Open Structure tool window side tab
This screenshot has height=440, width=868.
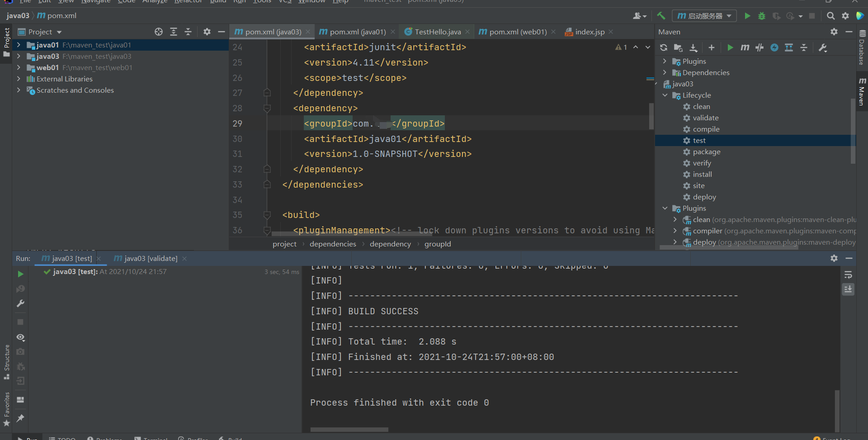(6, 362)
